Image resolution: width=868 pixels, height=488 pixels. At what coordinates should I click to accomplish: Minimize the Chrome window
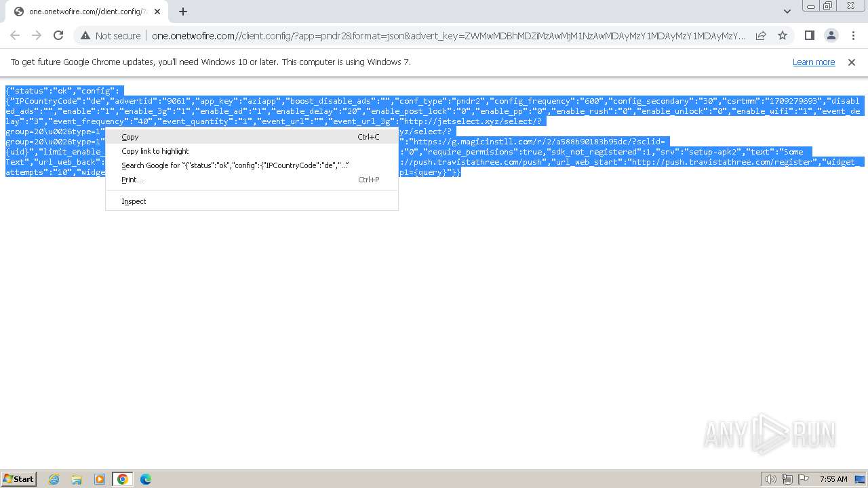coord(811,6)
